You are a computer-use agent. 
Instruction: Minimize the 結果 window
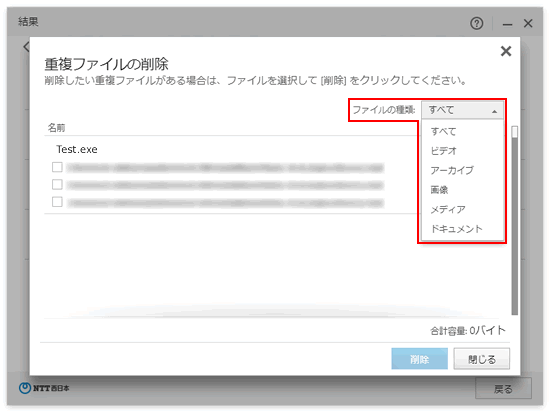[507, 24]
